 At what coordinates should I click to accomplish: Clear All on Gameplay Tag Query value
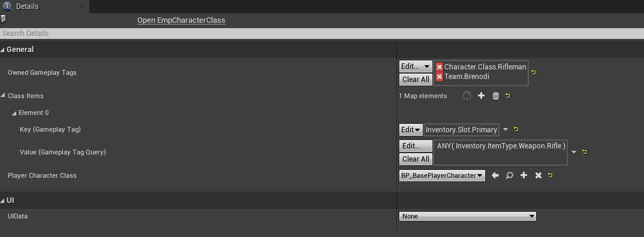(x=416, y=159)
